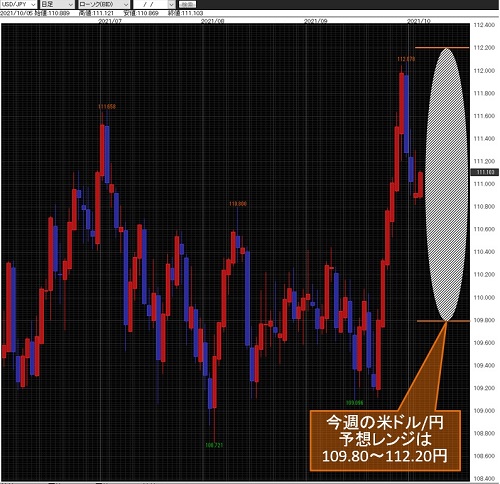Click the 検索 search button
The width and height of the screenshot is (500, 484).
187,4
